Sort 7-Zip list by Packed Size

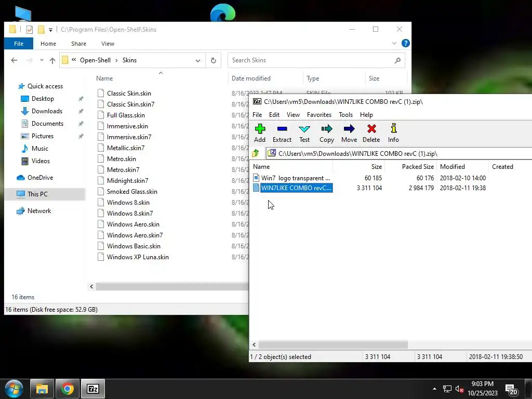click(x=418, y=167)
